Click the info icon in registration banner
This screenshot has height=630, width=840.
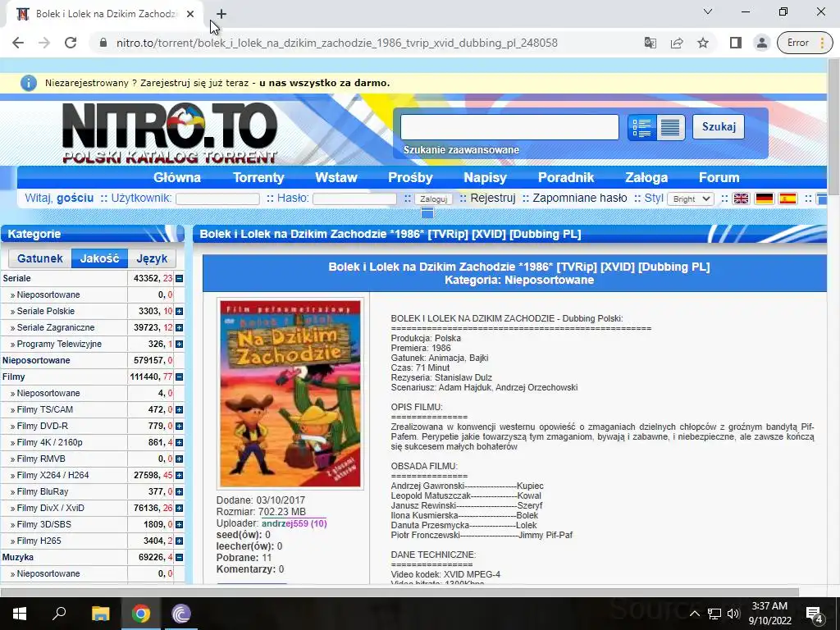[29, 83]
